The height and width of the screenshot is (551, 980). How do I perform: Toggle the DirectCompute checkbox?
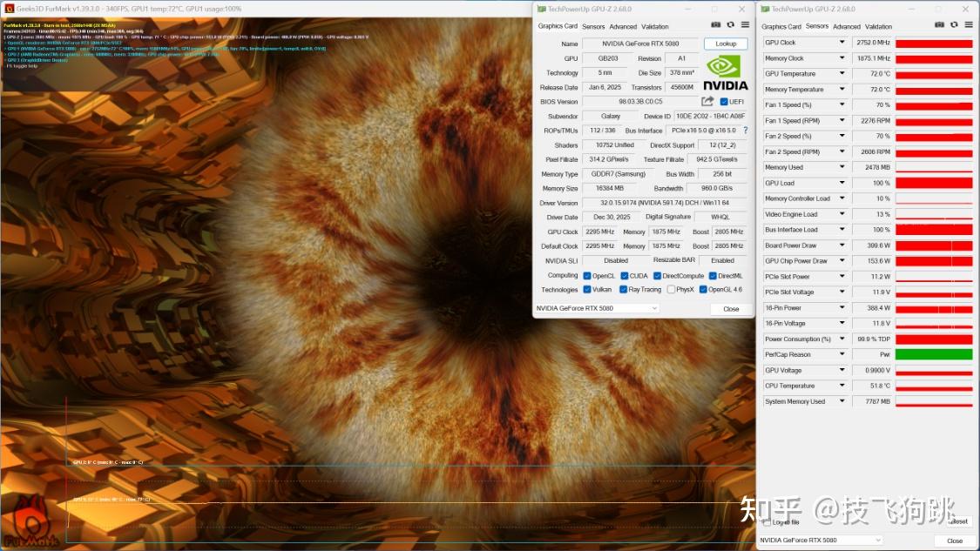pyautogui.click(x=657, y=275)
